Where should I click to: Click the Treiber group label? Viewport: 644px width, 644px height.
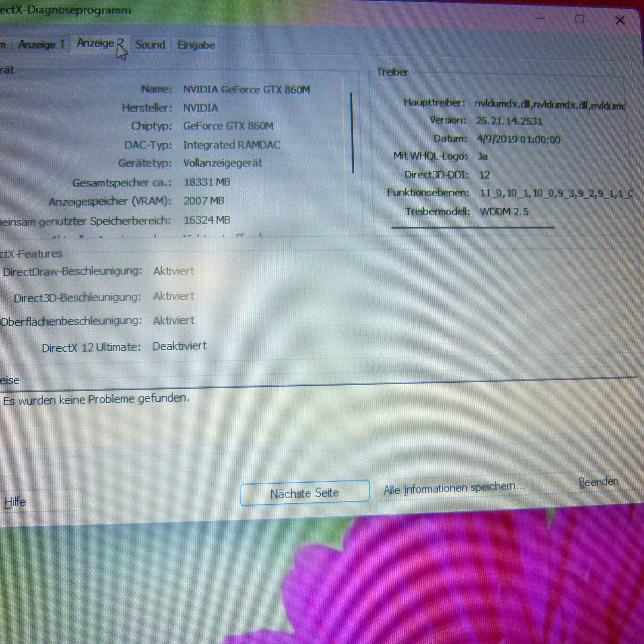(392, 72)
